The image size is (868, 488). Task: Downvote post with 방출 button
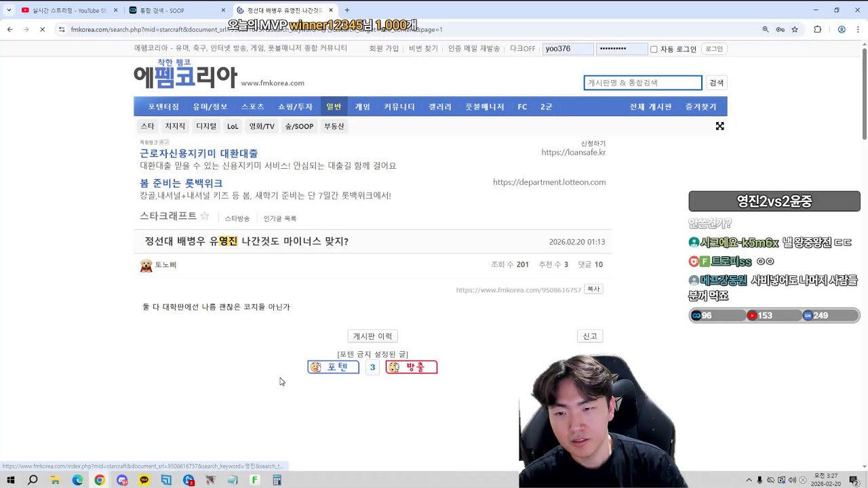pyautogui.click(x=411, y=367)
